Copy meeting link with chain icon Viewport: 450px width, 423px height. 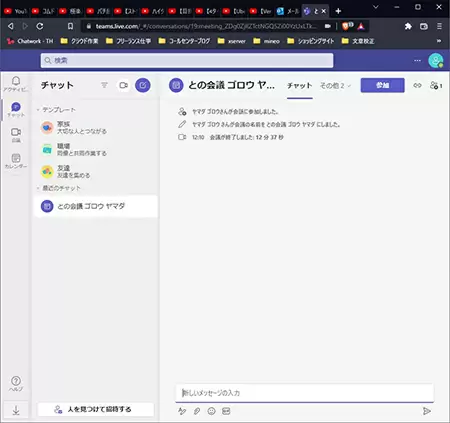[x=417, y=85]
